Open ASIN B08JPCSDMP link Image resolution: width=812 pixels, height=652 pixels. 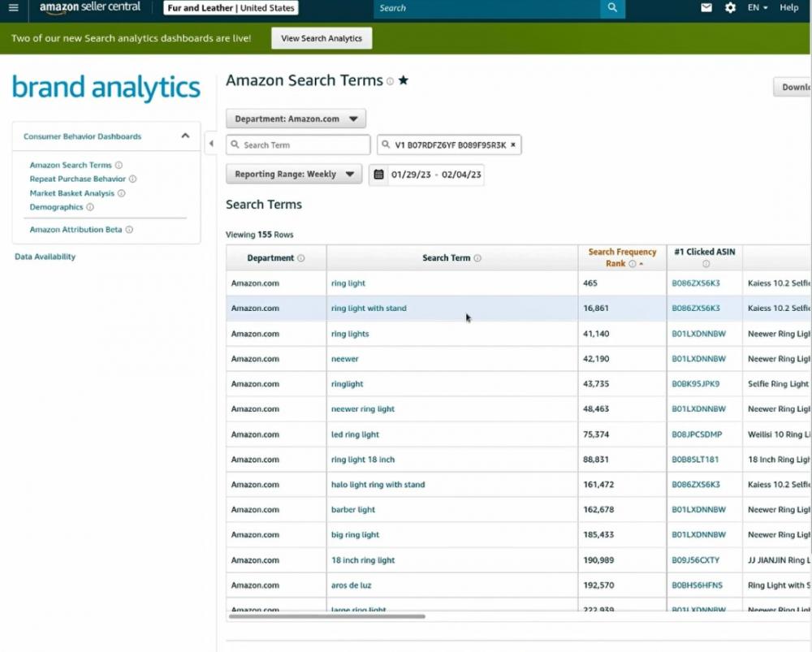[697, 434]
